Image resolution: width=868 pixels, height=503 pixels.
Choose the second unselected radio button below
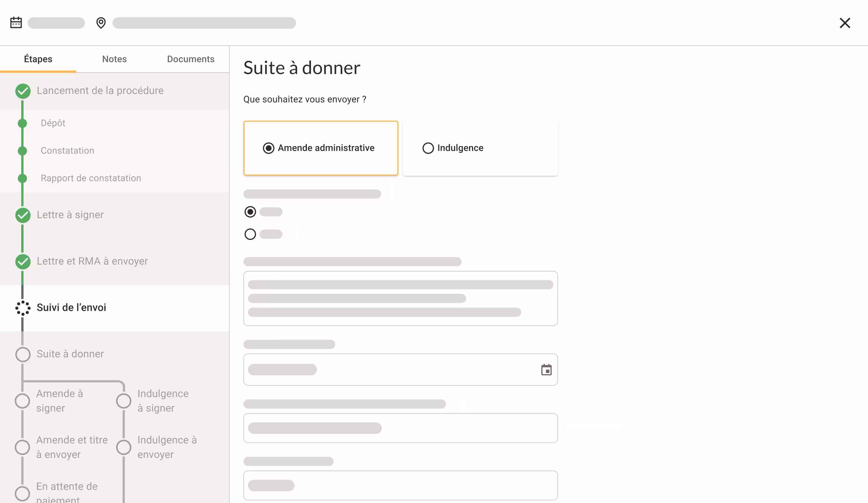click(250, 234)
